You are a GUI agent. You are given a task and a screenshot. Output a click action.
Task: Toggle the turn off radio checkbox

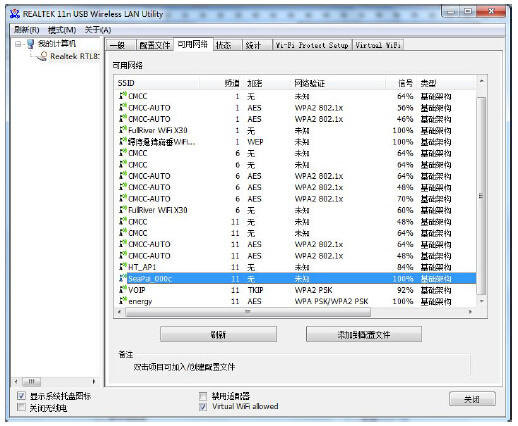(x=21, y=407)
